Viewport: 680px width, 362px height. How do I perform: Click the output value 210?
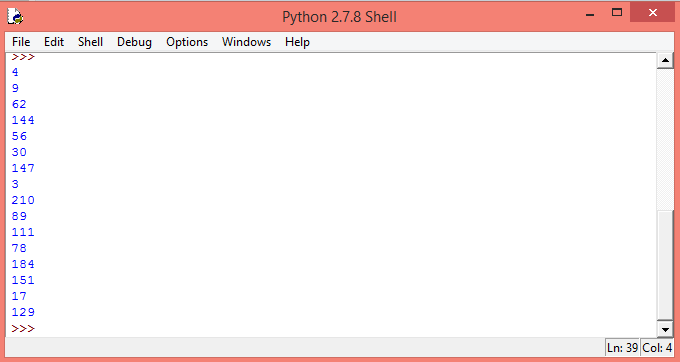tap(23, 200)
